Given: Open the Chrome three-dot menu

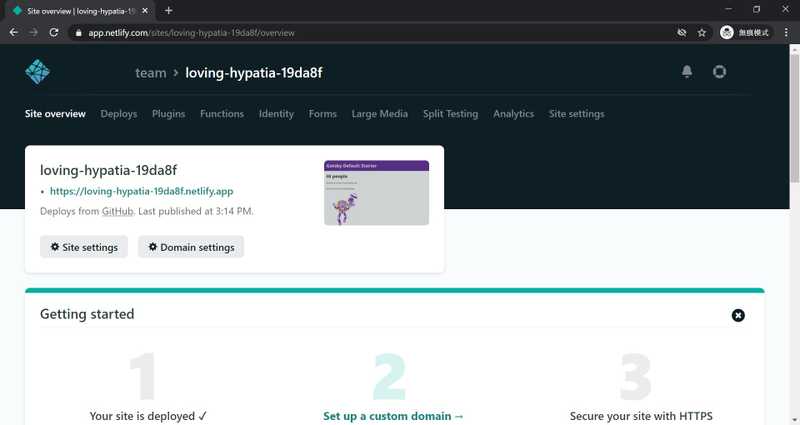Looking at the screenshot, I should [786, 32].
